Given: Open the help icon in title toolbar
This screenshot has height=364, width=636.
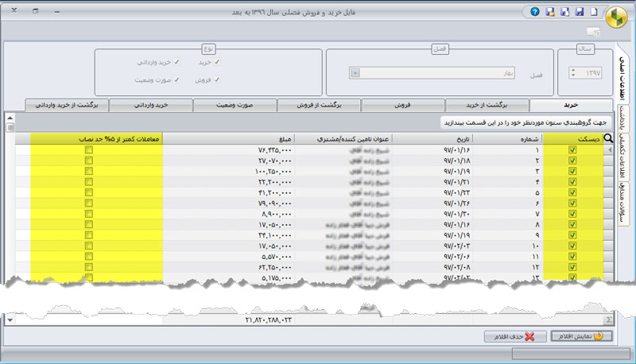Looking at the screenshot, I should tap(535, 12).
